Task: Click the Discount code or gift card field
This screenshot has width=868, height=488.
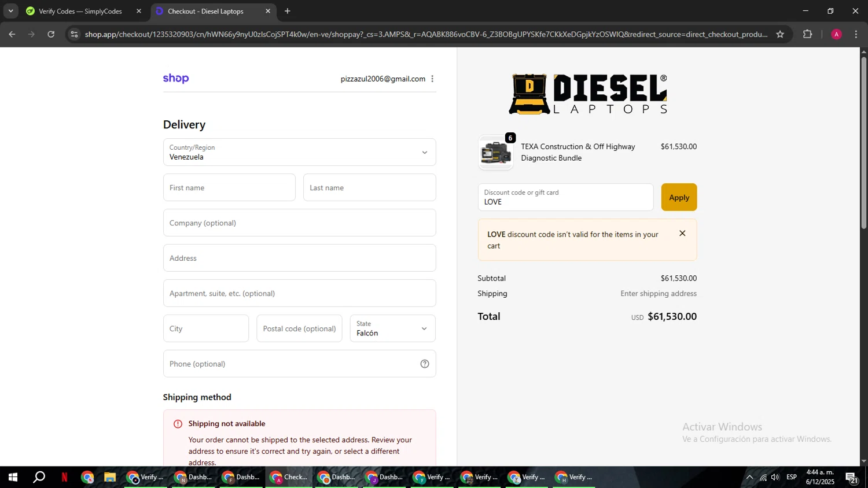Action: pyautogui.click(x=565, y=197)
